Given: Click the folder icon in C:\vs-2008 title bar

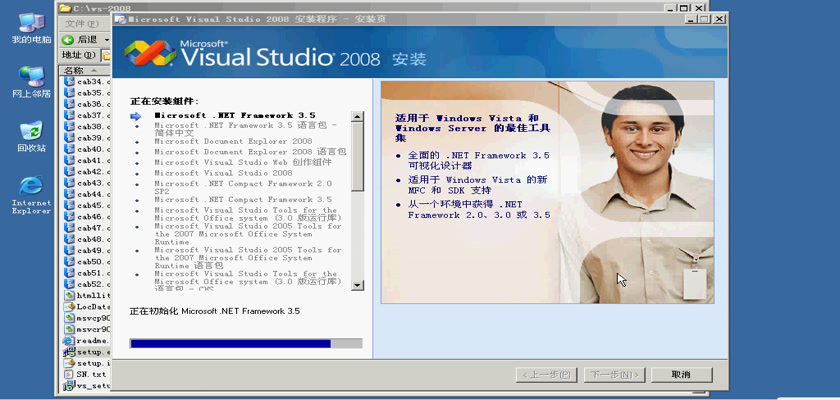Looking at the screenshot, I should 65,8.
